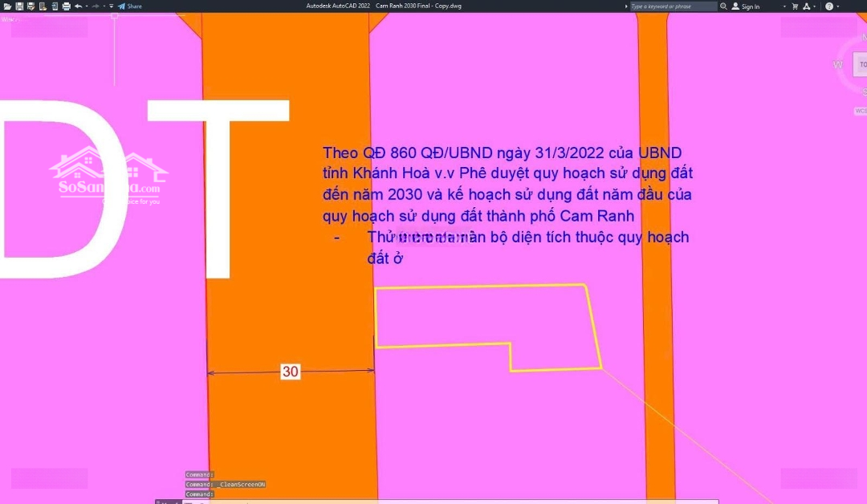This screenshot has height=504, width=867.
Task: Open the WCS coordinate system menu
Action: coord(860,111)
